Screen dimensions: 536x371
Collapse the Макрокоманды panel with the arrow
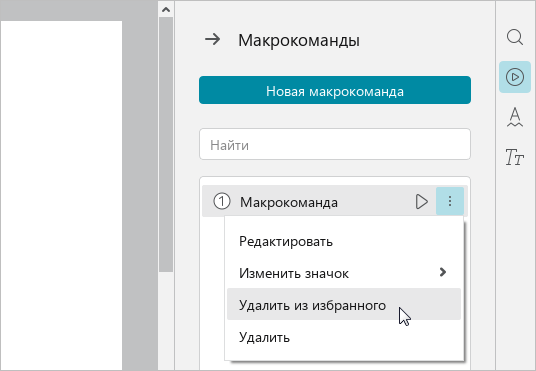tap(213, 39)
